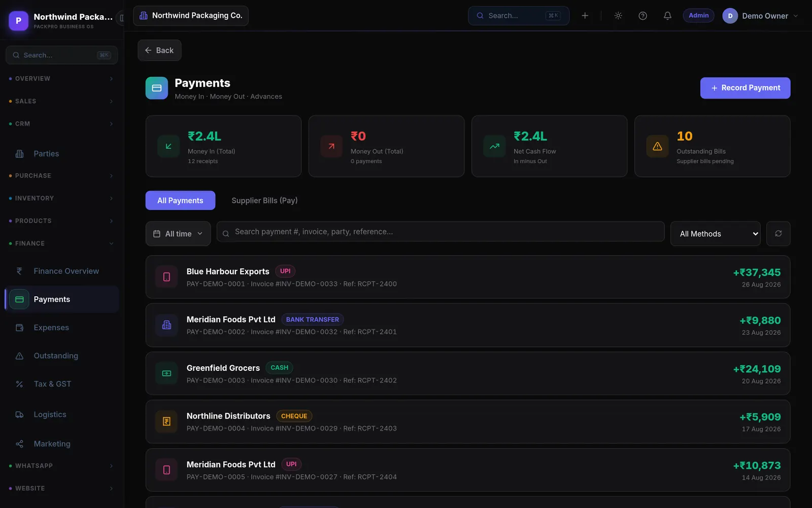Switch to the All Payments tab
812x508 pixels.
coord(180,201)
